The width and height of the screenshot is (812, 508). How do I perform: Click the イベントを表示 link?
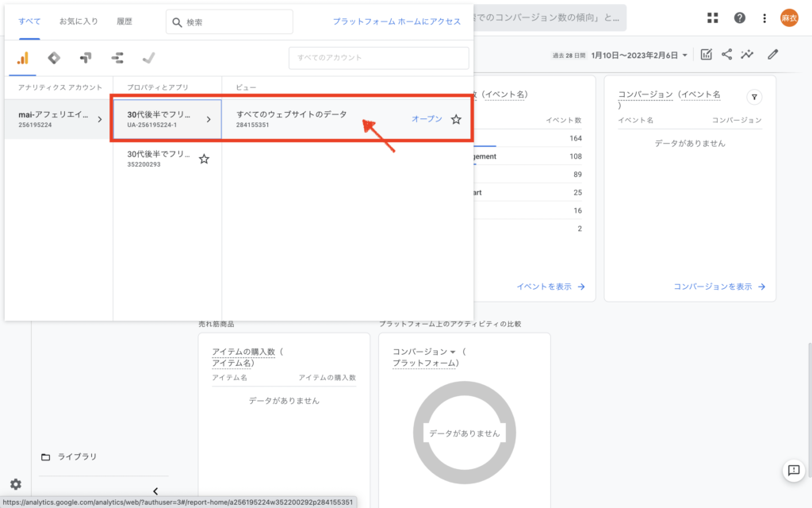(550, 287)
